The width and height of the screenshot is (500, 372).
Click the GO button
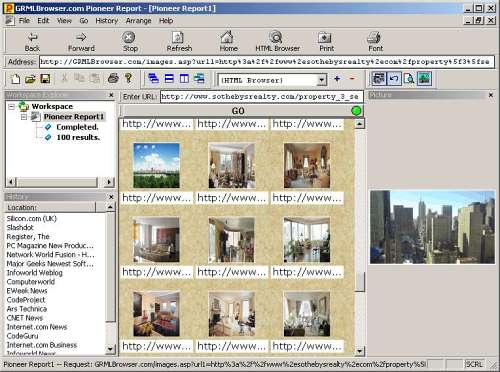pos(237,111)
